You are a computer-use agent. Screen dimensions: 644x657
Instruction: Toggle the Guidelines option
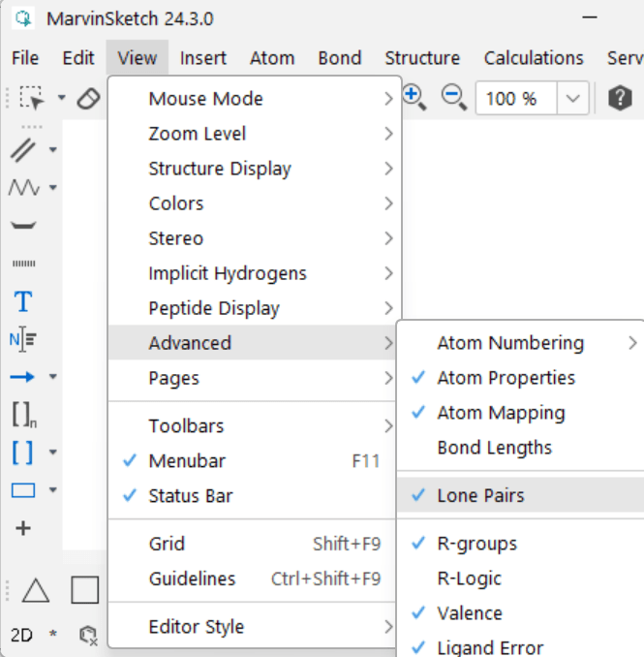(252, 579)
